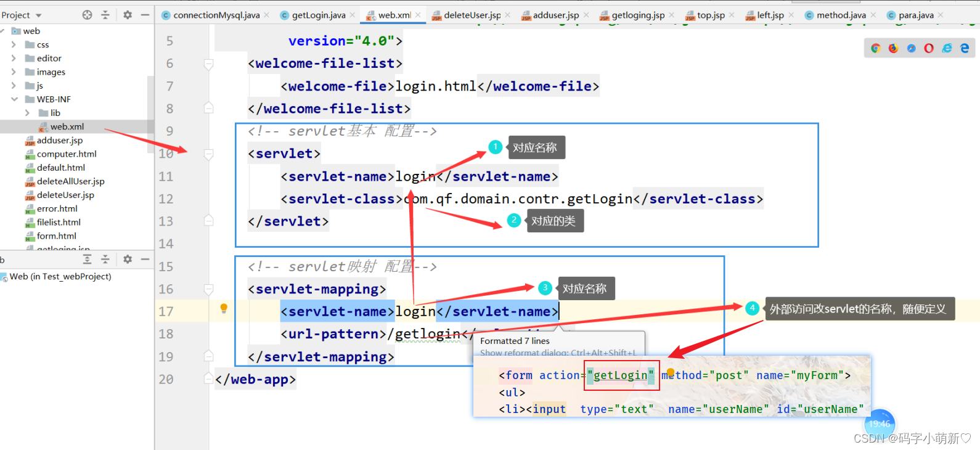Select default.html in the project tree
Viewport: 980px width, 450px height.
pos(61,167)
